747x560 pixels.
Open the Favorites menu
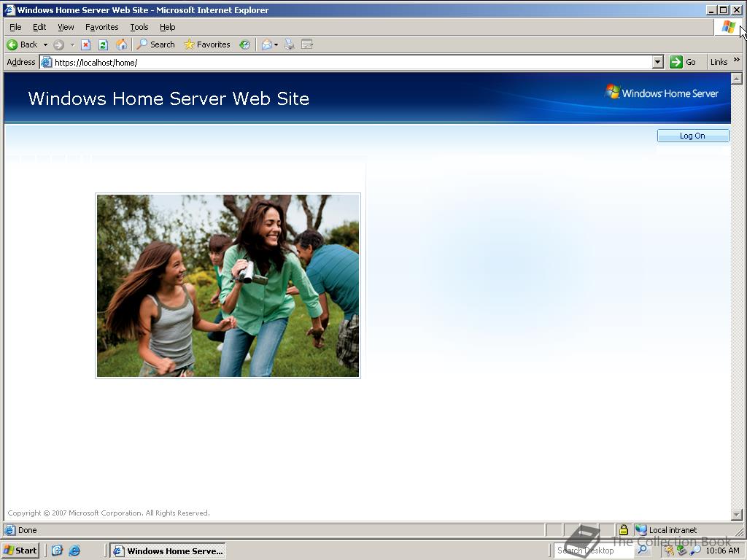click(101, 27)
